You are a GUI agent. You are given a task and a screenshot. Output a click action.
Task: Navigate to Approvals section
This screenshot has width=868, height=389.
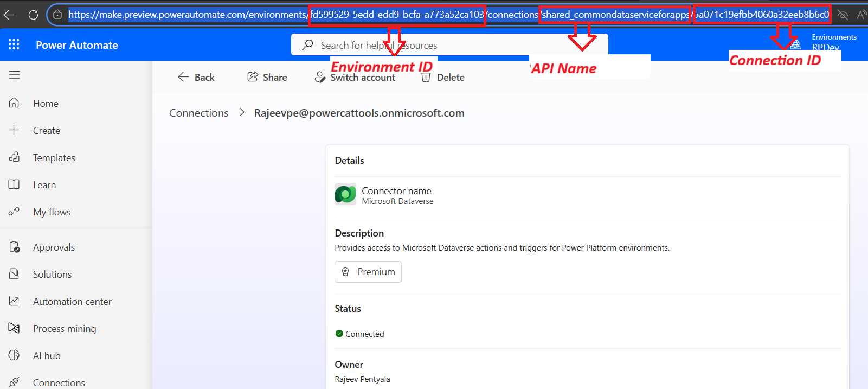coord(54,247)
